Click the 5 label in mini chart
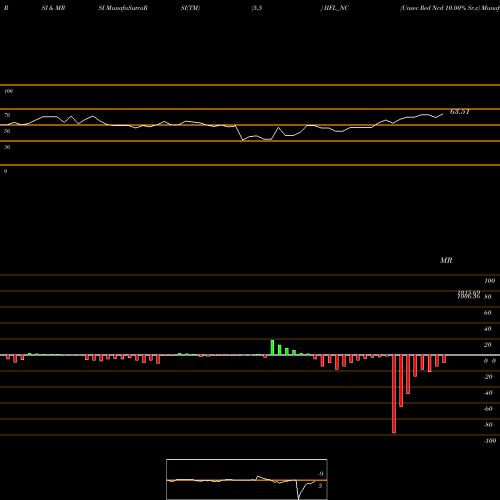Viewport: 500px width, 500px height. (320, 486)
